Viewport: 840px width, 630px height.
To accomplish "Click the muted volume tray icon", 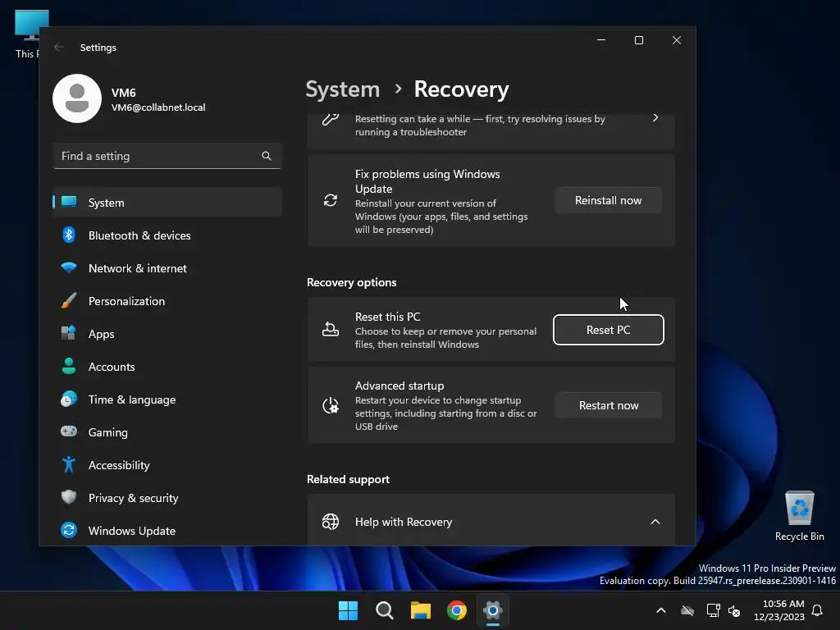I will tap(734, 610).
